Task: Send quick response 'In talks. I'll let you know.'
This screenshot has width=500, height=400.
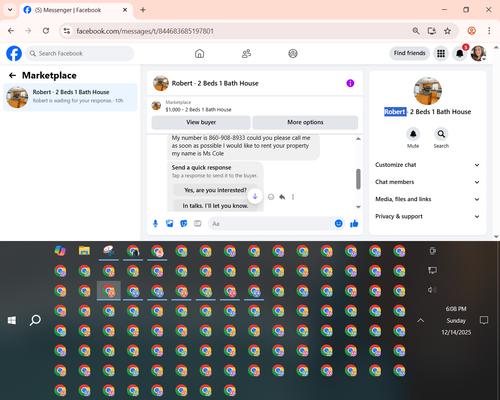Action: coord(215,206)
